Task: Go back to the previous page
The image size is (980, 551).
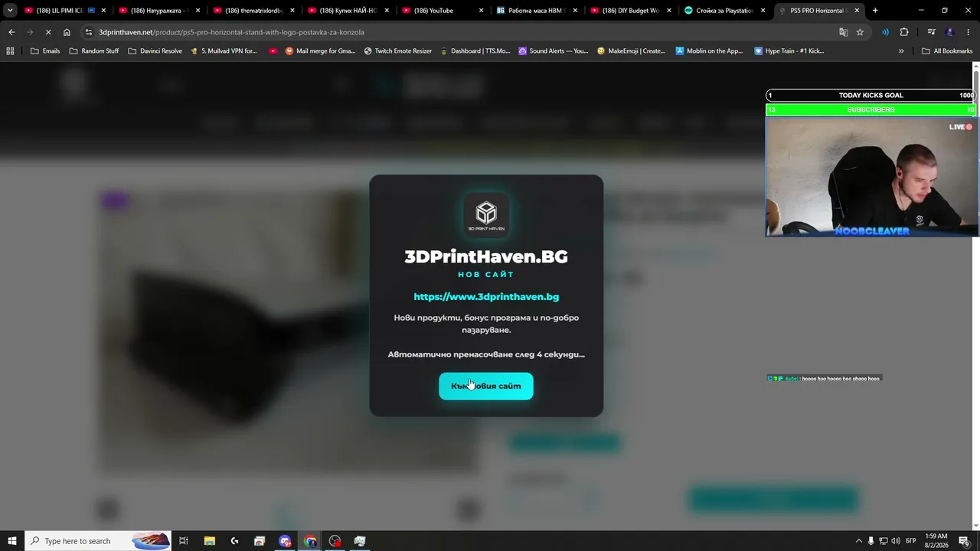Action: (x=11, y=32)
